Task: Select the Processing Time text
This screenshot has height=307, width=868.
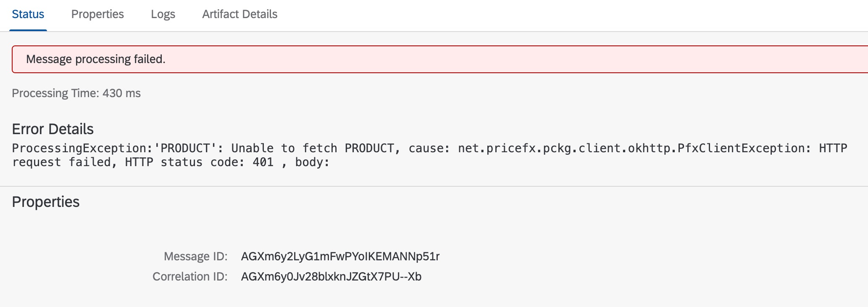Action: coord(76,93)
